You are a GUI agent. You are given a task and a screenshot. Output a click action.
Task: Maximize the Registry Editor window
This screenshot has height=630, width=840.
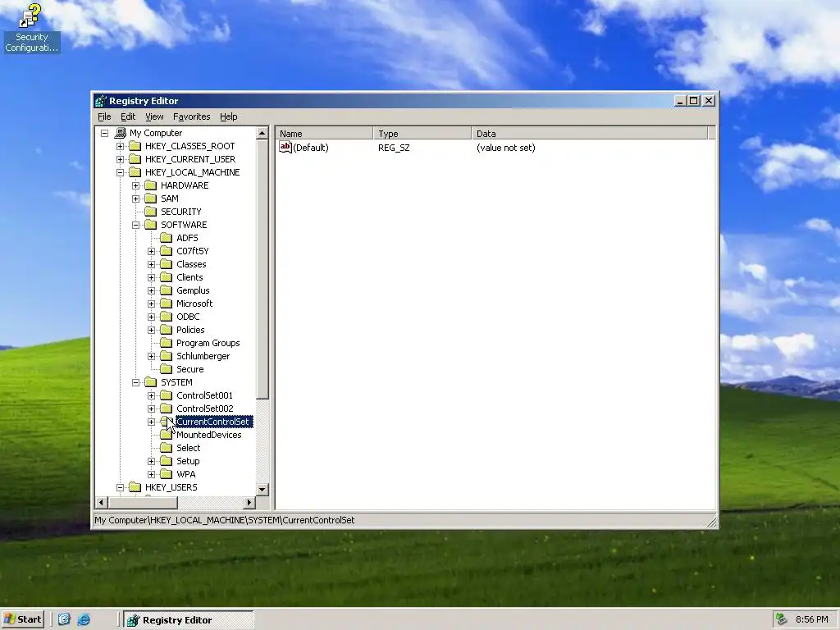coord(694,101)
